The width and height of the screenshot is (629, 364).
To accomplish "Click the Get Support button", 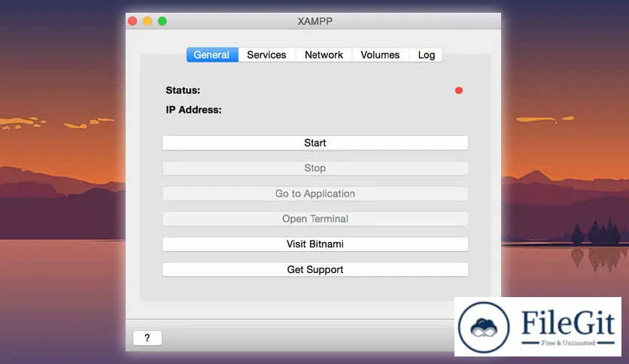I will pos(315,269).
